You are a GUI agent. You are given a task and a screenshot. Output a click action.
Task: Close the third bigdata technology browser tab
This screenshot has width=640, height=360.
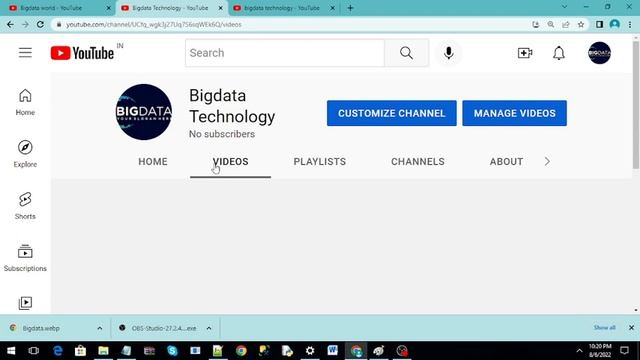(x=332, y=8)
